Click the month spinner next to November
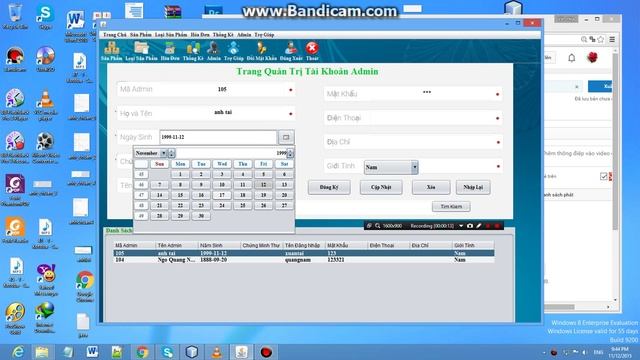Viewport: 640px width, 360px height. point(171,153)
